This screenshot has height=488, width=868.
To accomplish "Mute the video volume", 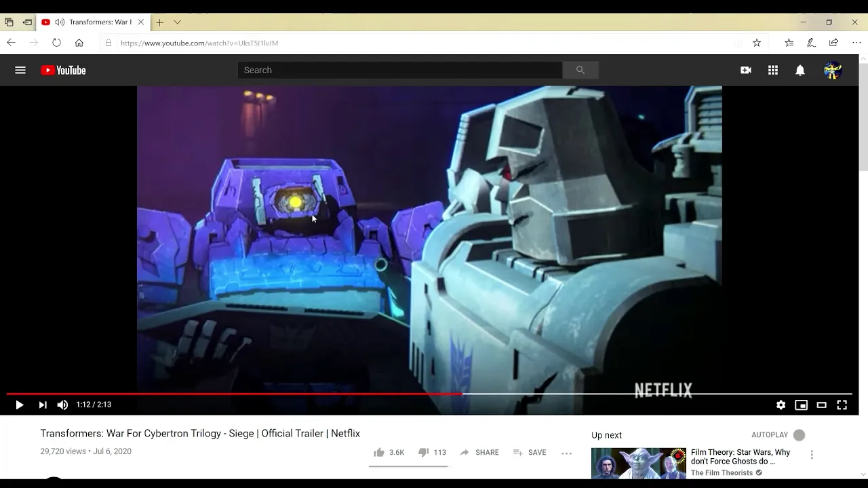I will (62, 405).
